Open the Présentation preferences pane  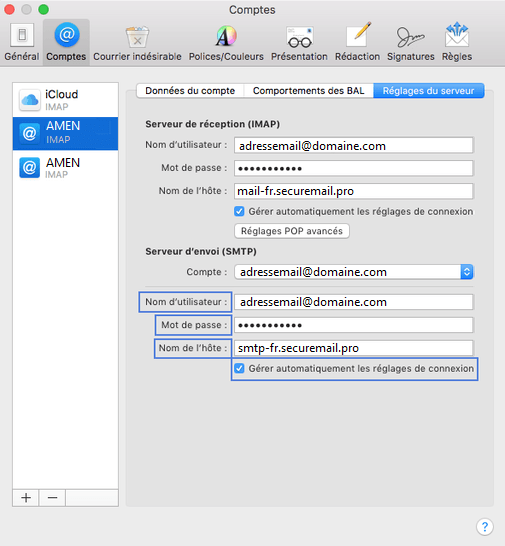299,42
